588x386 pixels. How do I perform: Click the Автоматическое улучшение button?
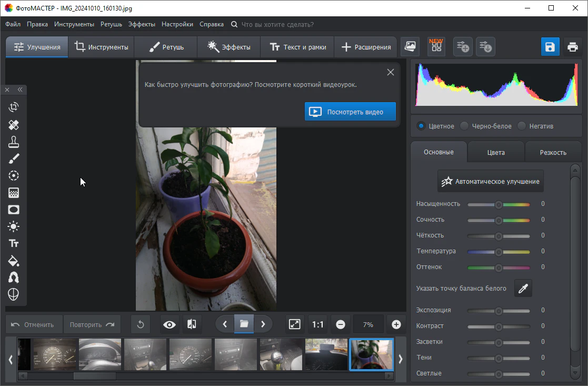(x=490, y=181)
